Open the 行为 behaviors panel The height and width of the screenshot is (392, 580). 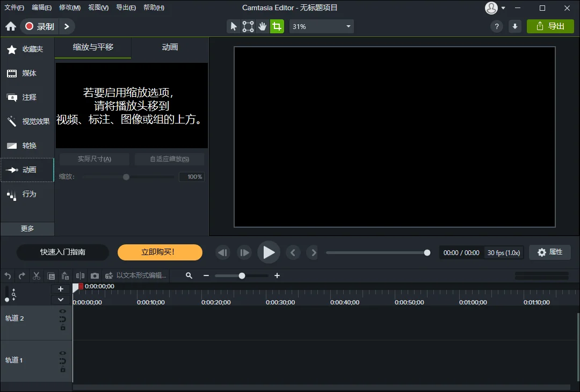point(27,194)
